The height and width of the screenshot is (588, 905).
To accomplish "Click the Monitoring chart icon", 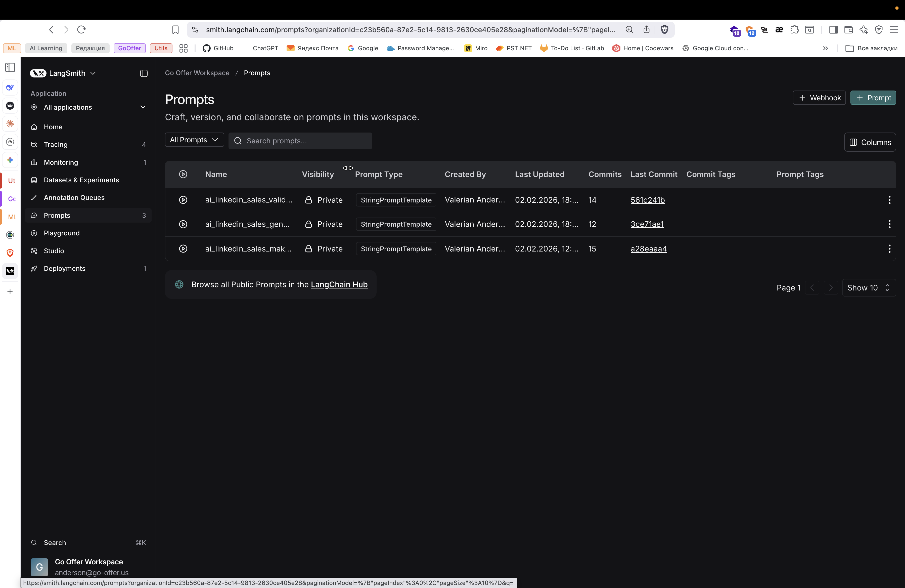I will tap(34, 162).
